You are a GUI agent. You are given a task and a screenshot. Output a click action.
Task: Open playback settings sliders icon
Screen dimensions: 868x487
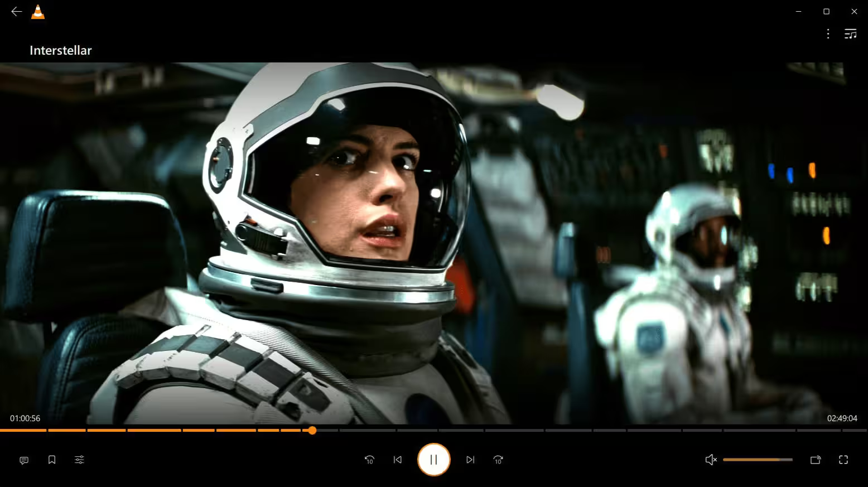[79, 460]
